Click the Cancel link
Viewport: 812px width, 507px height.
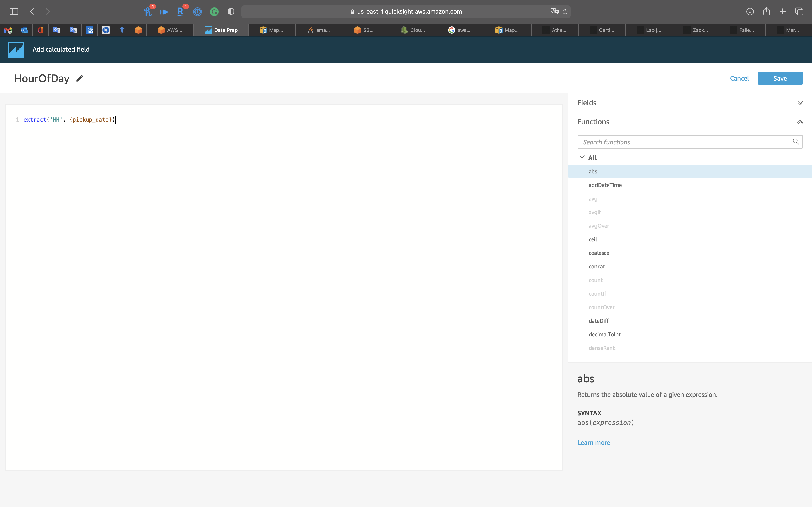739,78
